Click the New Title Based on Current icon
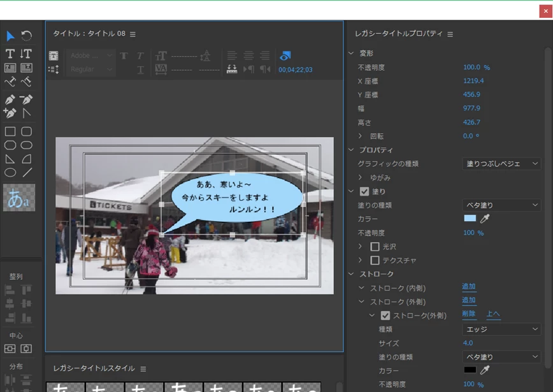The height and width of the screenshot is (392, 553). pos(54,55)
